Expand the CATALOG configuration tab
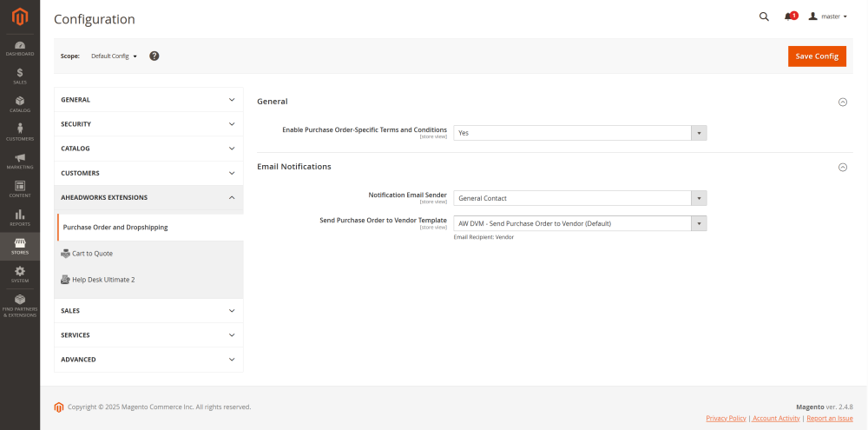The width and height of the screenshot is (868, 430). [148, 149]
